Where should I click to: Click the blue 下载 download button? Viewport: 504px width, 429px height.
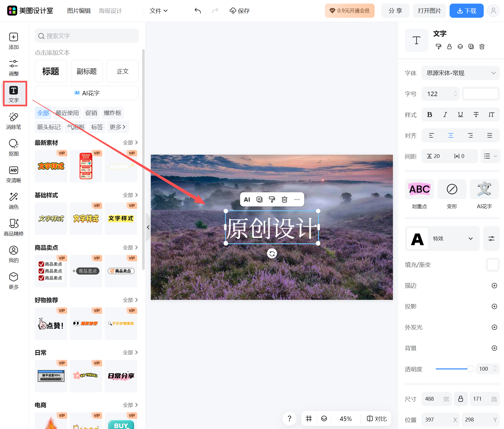click(x=467, y=11)
